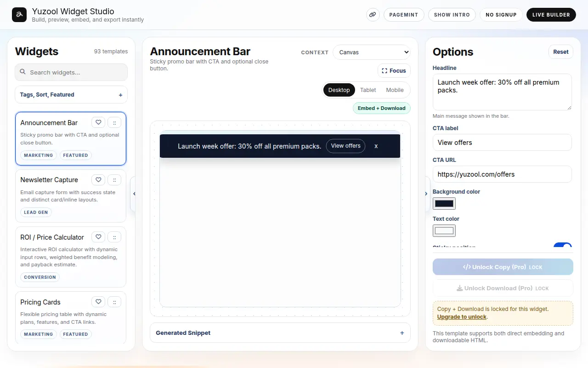The image size is (588, 368).
Task: Collapse the options panel with right chevron
Action: [426, 194]
